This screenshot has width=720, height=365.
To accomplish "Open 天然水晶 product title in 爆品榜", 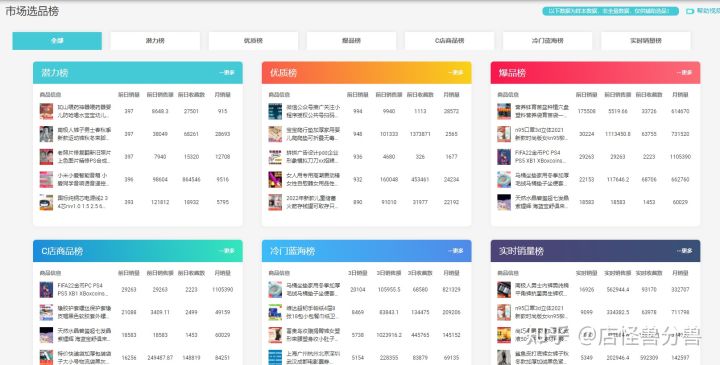I will [x=542, y=202].
